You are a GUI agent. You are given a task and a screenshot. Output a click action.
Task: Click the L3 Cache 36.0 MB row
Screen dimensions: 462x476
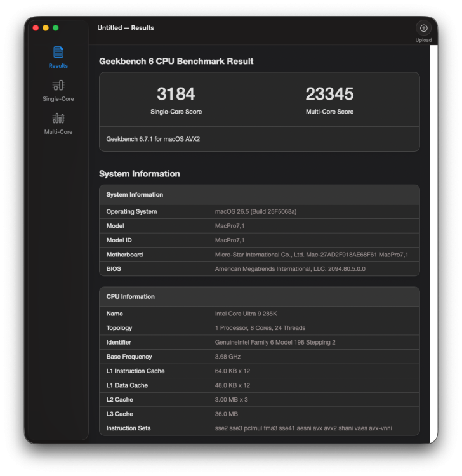pos(260,414)
